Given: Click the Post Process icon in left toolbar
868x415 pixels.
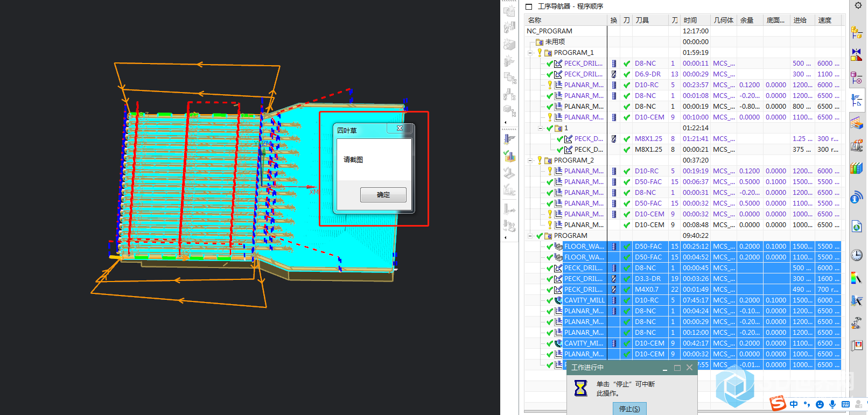Looking at the screenshot, I should tap(509, 225).
